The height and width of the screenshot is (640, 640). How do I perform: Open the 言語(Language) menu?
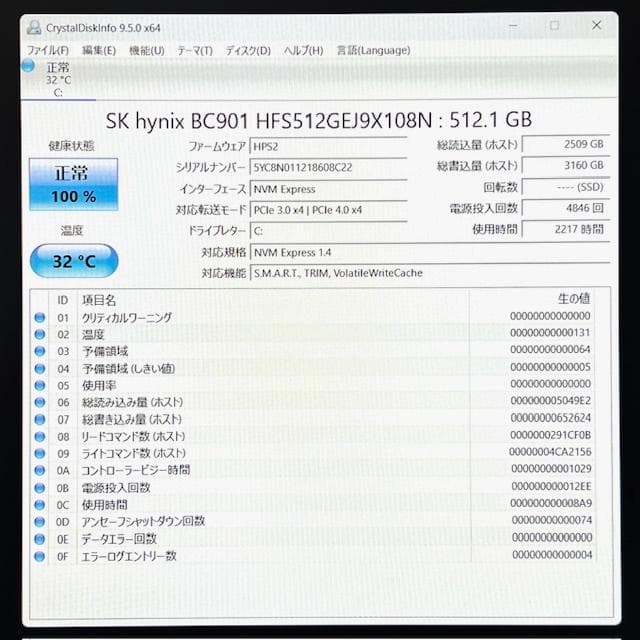[373, 51]
